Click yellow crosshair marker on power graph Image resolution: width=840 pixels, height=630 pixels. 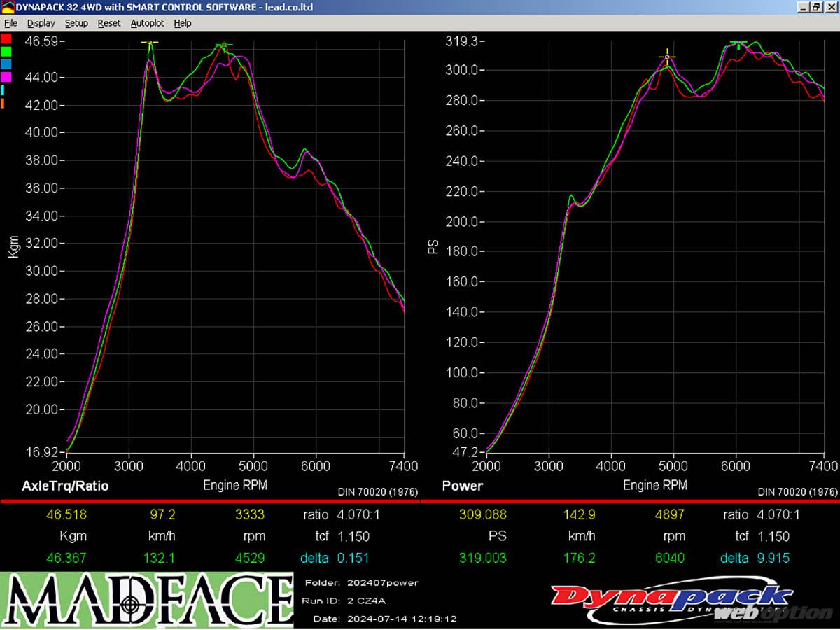(668, 57)
